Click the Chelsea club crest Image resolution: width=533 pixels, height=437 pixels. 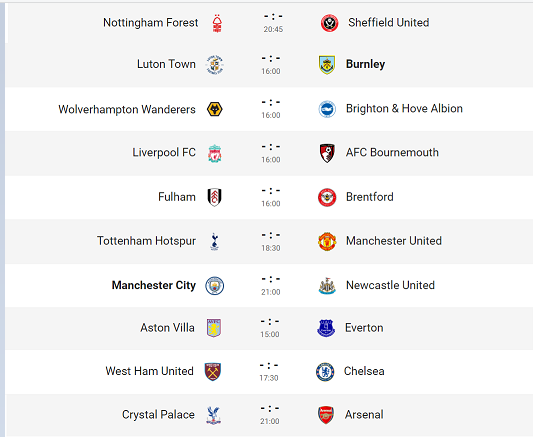(325, 372)
